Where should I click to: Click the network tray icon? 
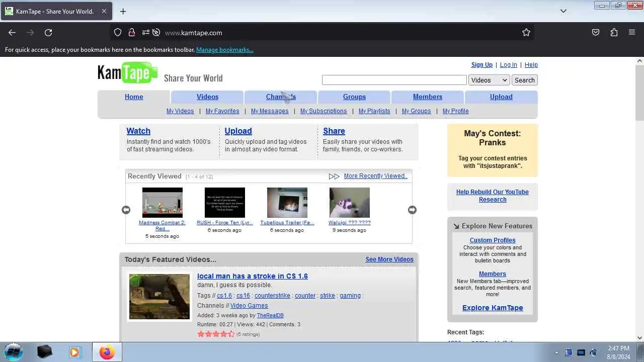[x=581, y=352]
